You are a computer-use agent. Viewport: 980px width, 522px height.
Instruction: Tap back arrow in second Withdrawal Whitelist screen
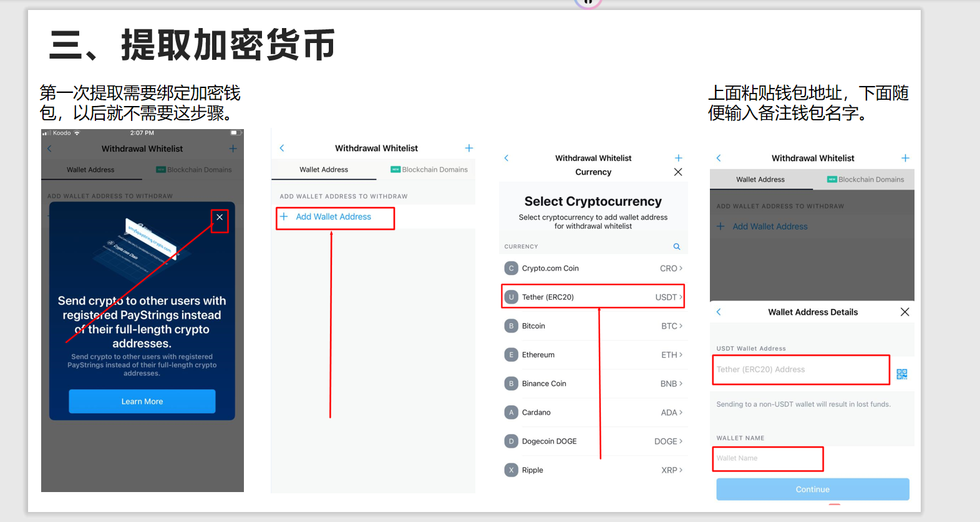pyautogui.click(x=282, y=148)
